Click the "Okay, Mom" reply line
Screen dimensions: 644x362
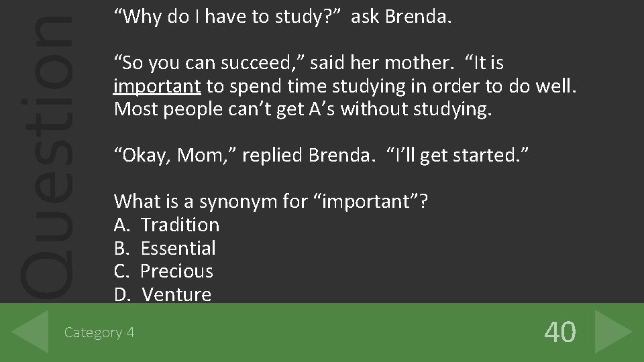click(322, 155)
